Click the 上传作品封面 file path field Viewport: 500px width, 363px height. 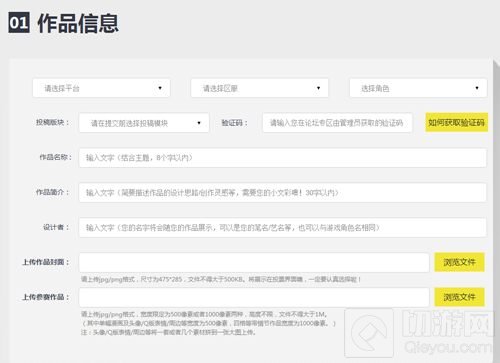coord(254,262)
